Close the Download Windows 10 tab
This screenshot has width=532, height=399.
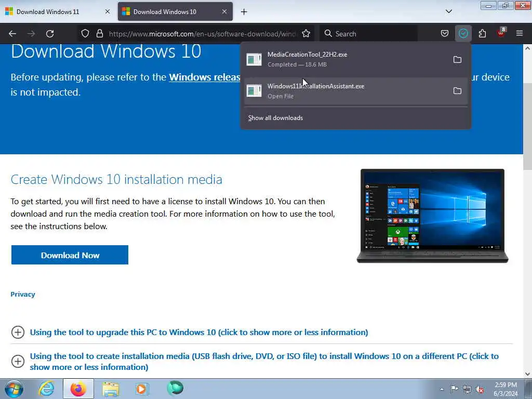coord(224,11)
